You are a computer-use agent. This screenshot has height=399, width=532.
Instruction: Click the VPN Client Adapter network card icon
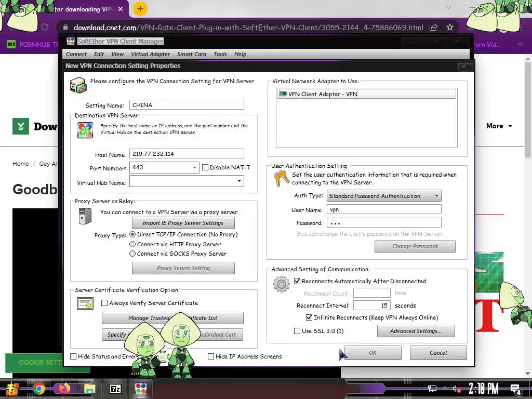[x=283, y=94]
